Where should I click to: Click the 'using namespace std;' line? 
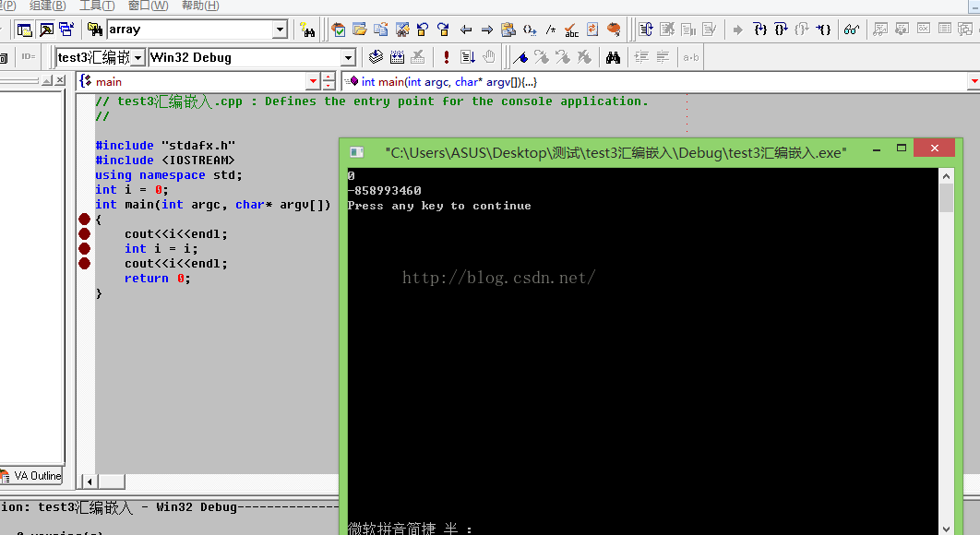click(168, 175)
